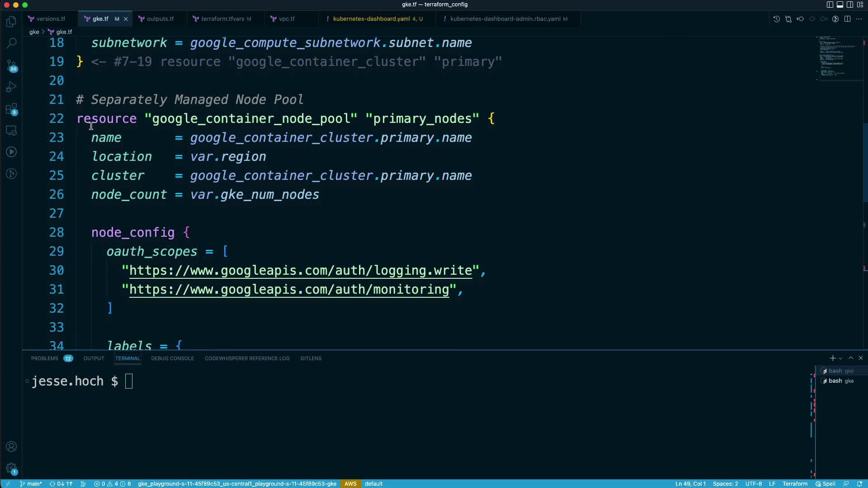Click the Open Changes compare icon
868x488 pixels.
[x=788, y=19]
